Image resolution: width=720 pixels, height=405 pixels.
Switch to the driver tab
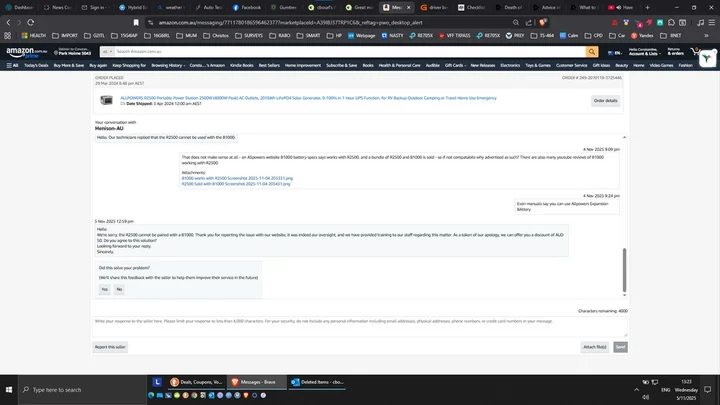pos(434,7)
